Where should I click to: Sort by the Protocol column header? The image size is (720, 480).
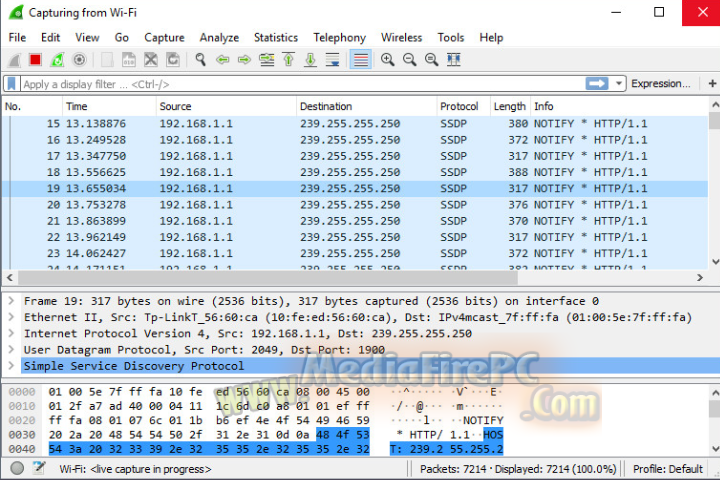(463, 107)
